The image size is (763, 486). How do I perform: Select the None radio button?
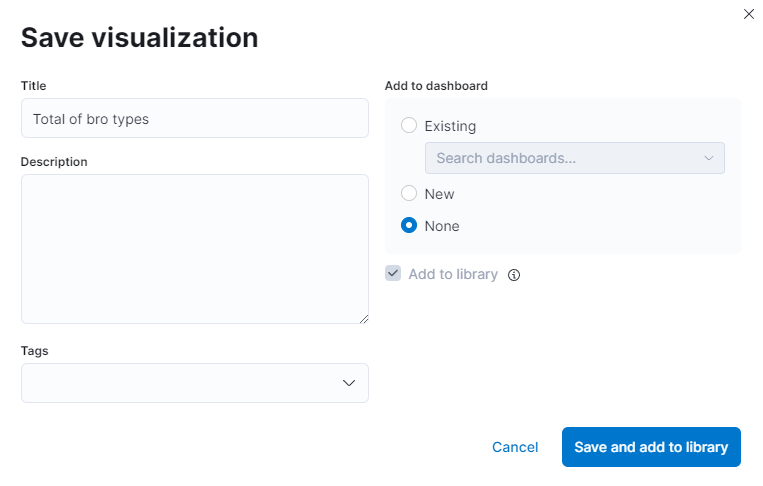click(409, 226)
